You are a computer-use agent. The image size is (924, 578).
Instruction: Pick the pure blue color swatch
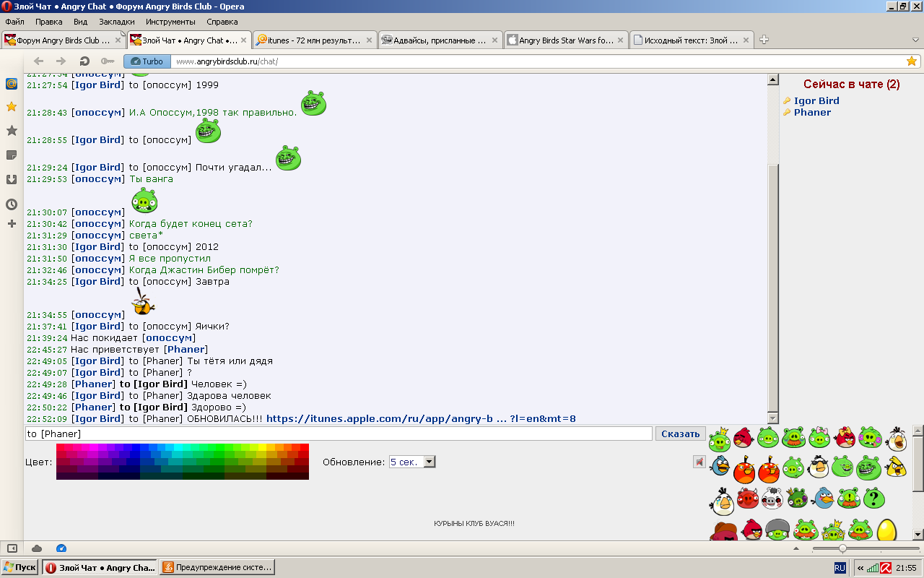click(x=136, y=447)
